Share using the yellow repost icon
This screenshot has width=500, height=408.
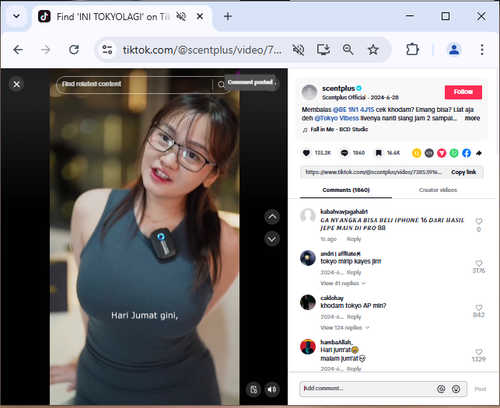(417, 153)
